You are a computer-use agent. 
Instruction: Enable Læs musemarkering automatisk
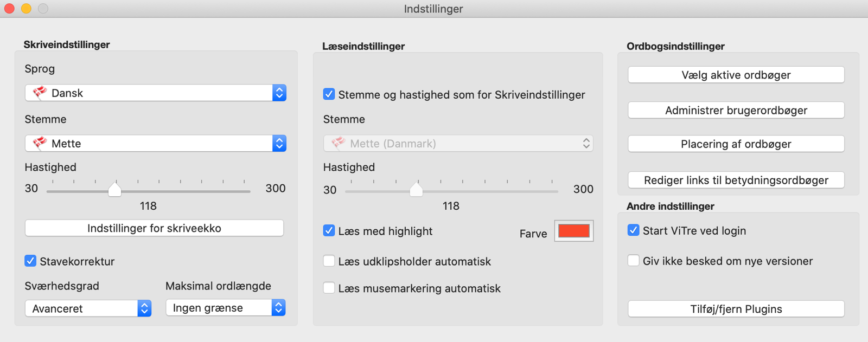(x=329, y=288)
